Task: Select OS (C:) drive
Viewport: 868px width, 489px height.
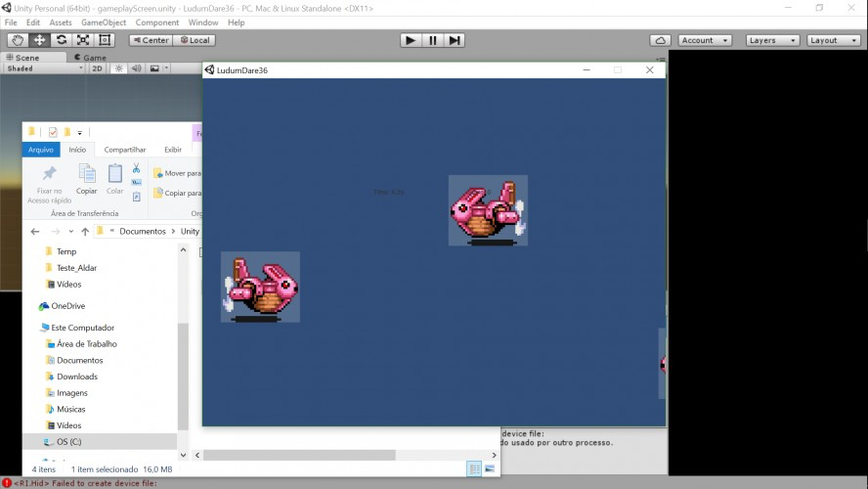Action: [68, 442]
